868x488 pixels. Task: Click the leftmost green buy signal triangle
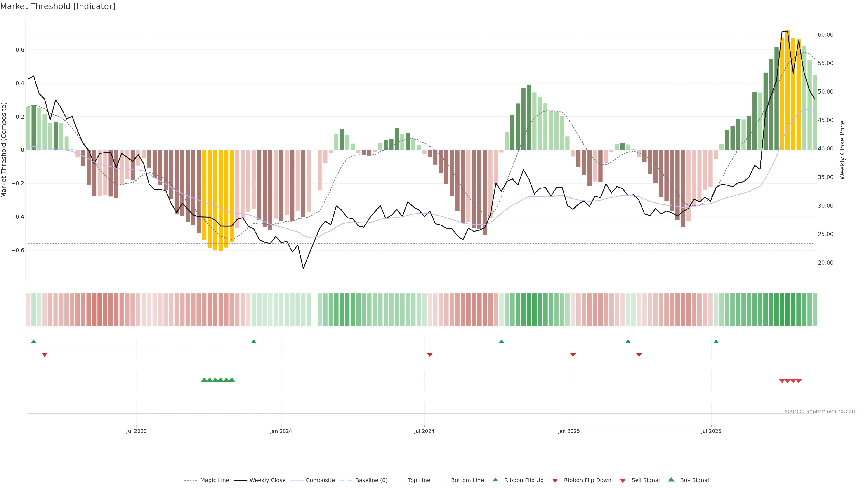(204, 380)
